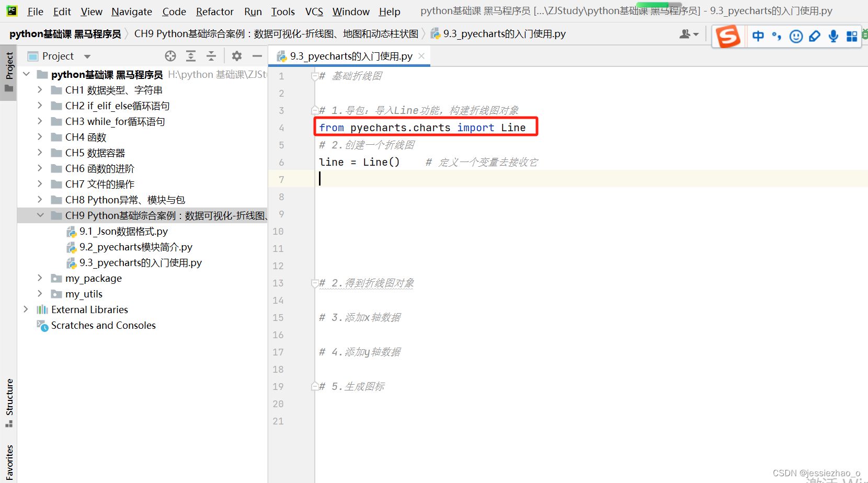Toggle Chinese punctuation mode on Sogou bar
868x483 pixels.
pyautogui.click(x=776, y=36)
